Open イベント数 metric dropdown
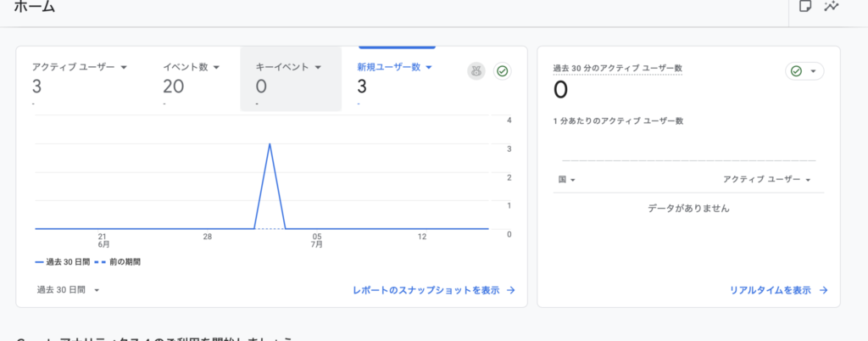 pos(192,67)
